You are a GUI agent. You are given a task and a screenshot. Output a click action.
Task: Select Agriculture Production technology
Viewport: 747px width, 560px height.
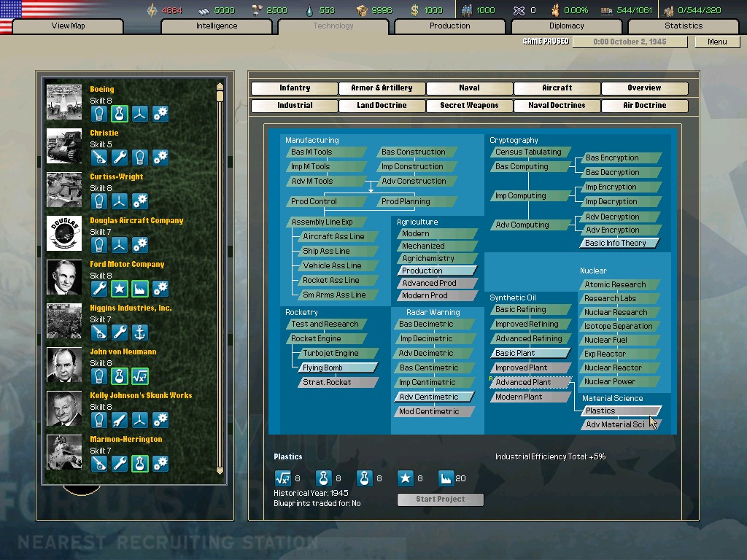437,271
